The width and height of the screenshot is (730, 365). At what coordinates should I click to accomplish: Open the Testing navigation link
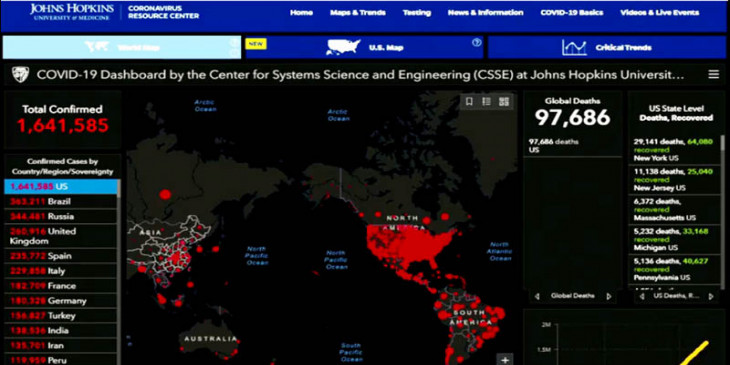coord(417,13)
